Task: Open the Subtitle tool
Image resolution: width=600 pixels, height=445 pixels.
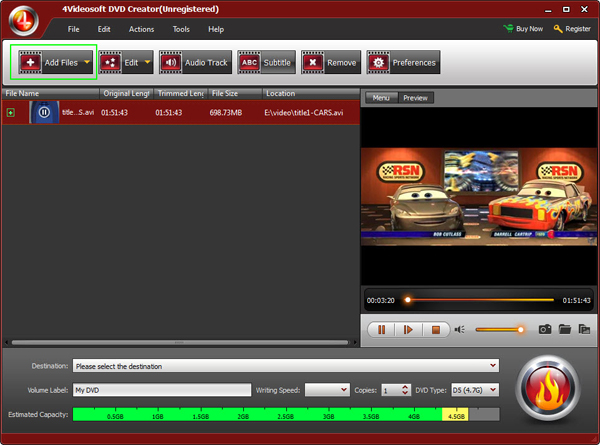Action: pyautogui.click(x=266, y=62)
